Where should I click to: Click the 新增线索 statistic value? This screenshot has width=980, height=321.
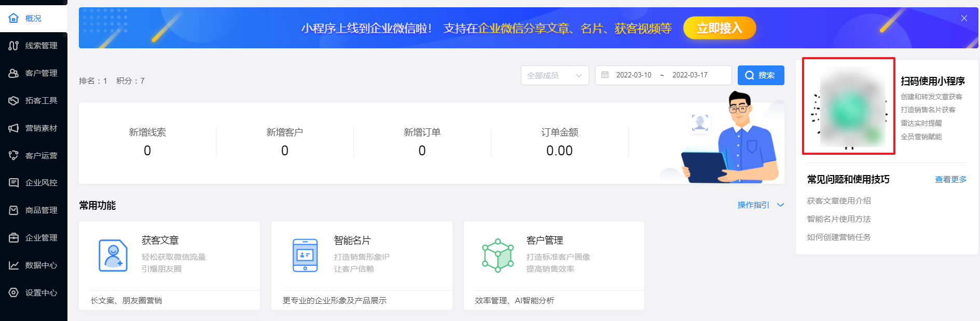coord(147,151)
